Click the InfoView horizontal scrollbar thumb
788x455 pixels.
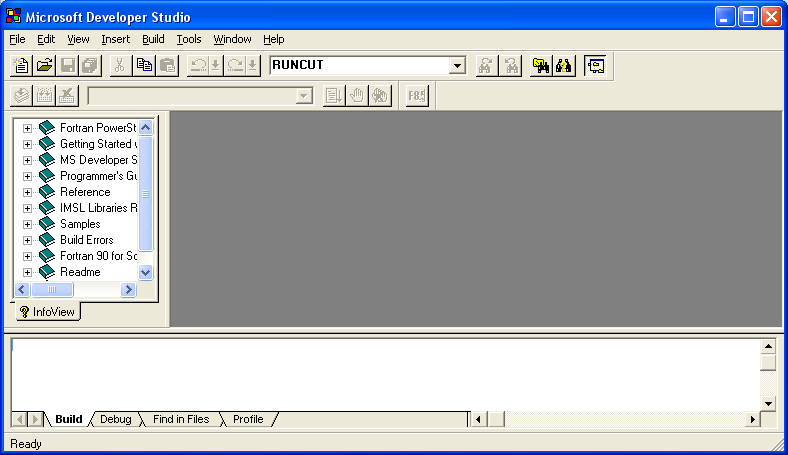click(x=52, y=290)
